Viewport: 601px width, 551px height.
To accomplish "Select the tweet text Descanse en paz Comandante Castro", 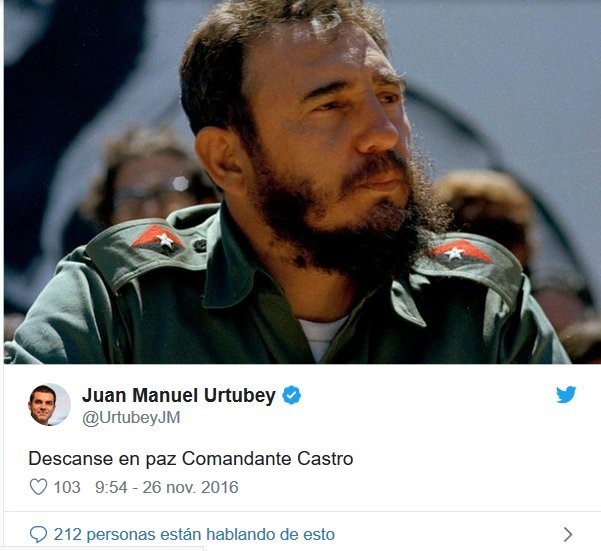I will (x=191, y=459).
